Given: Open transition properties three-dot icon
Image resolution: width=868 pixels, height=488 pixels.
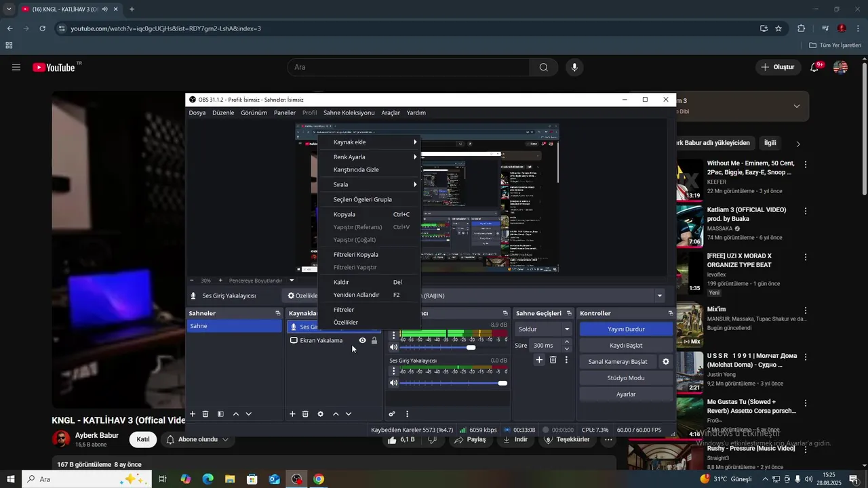Looking at the screenshot, I should 566,360.
